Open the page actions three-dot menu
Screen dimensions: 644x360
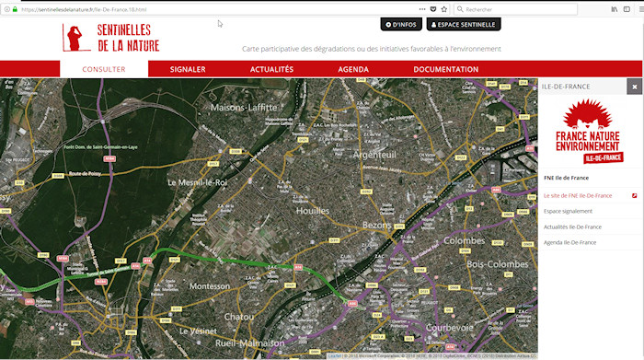(x=422, y=9)
